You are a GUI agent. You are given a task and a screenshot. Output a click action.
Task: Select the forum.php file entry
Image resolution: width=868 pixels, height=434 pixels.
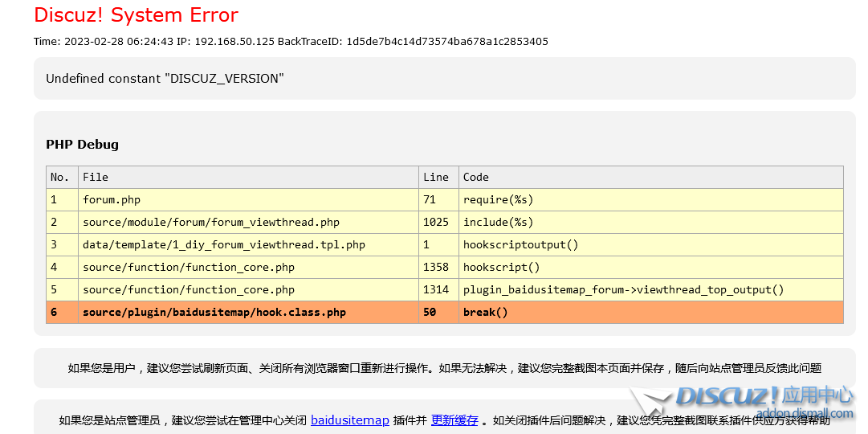pos(111,199)
